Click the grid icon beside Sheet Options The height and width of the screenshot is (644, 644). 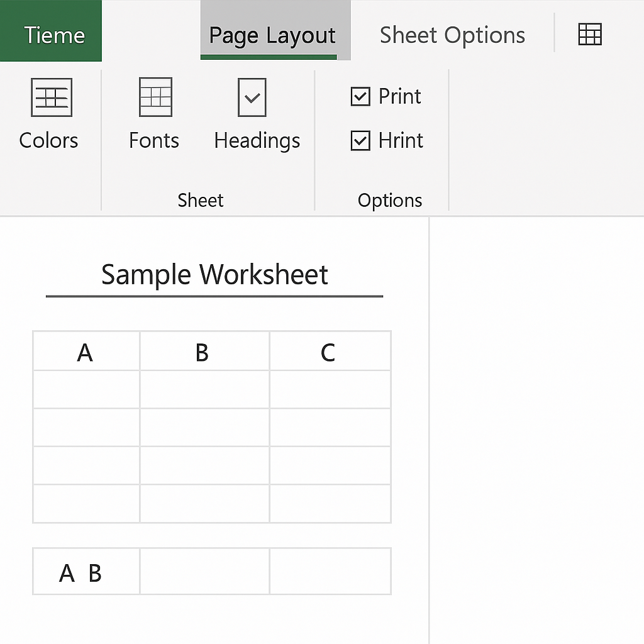(590, 34)
